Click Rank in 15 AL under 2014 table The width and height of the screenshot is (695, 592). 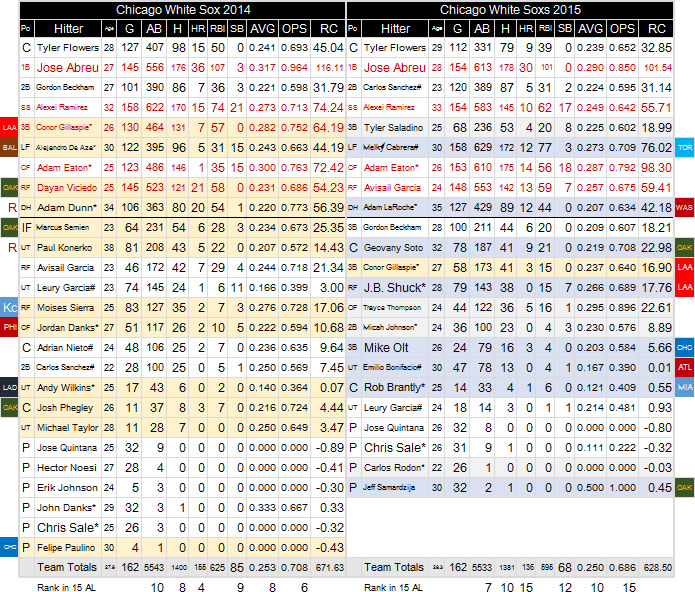[66, 588]
